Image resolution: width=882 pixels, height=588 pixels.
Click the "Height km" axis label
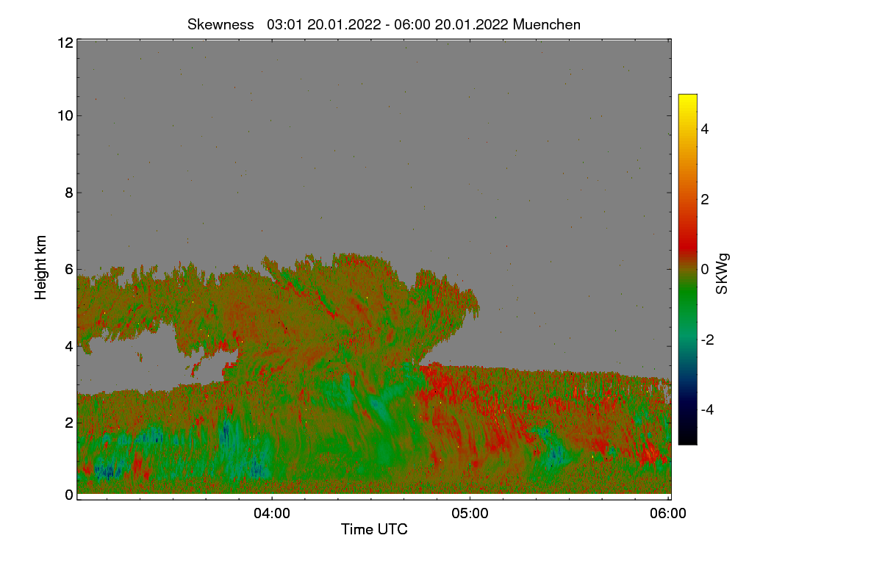41,268
